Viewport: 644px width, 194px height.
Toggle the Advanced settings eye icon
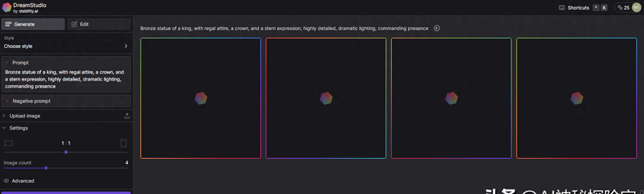6,181
